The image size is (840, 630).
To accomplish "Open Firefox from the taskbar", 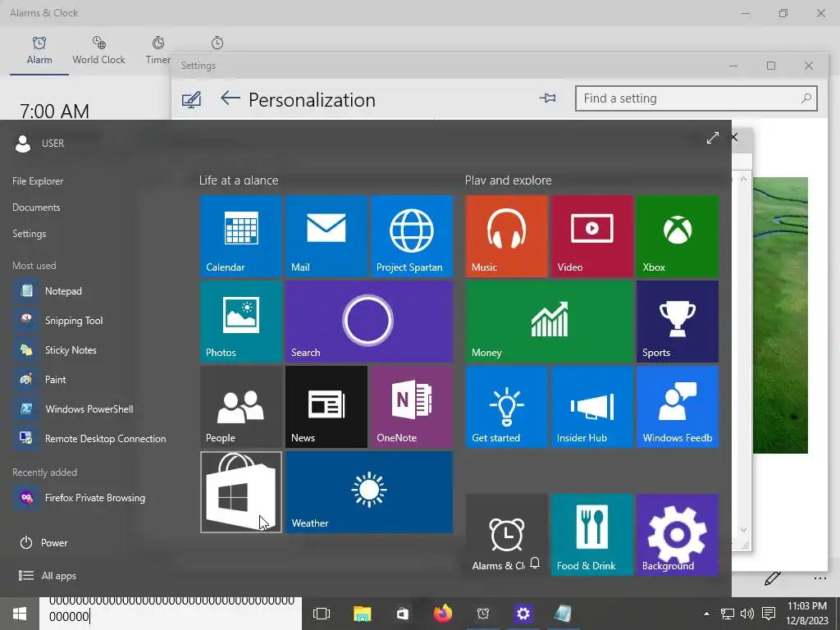I will point(442,614).
